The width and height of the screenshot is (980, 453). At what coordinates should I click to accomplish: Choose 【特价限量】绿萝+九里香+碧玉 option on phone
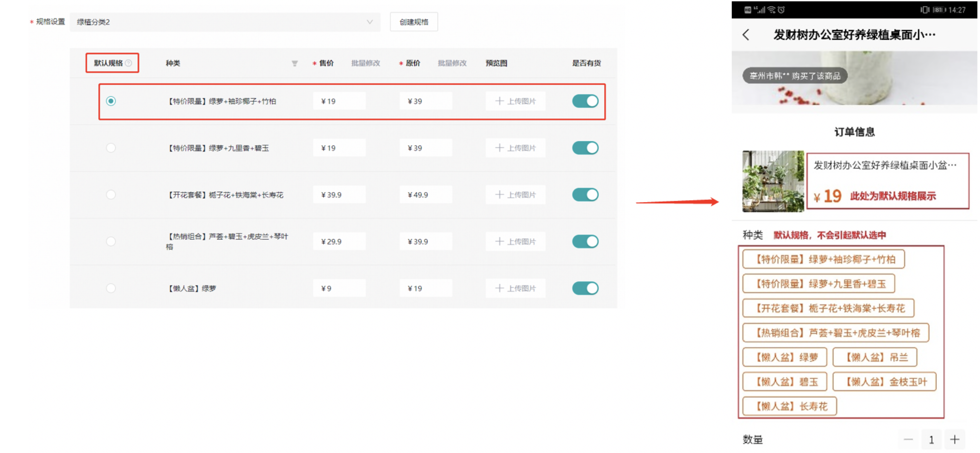point(818,284)
